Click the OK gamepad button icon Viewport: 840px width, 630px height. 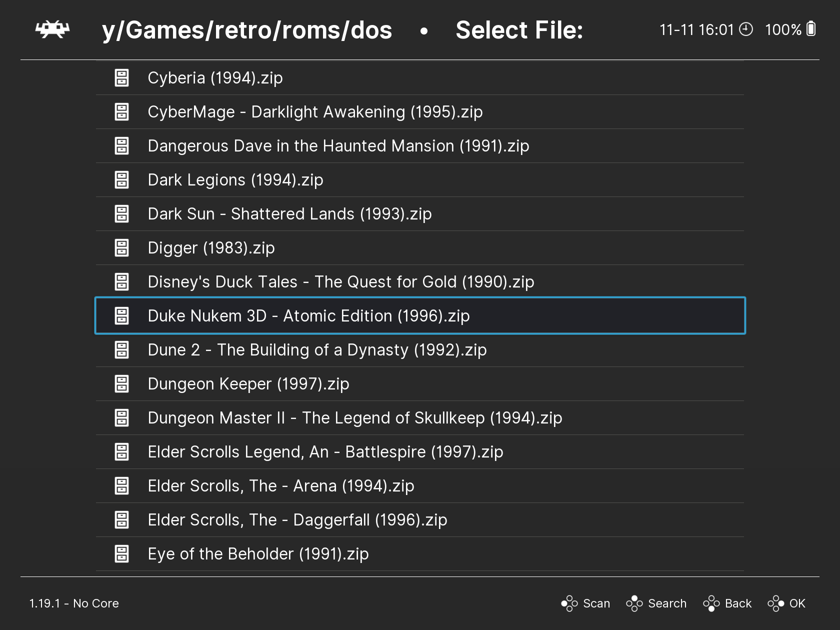[x=776, y=603]
